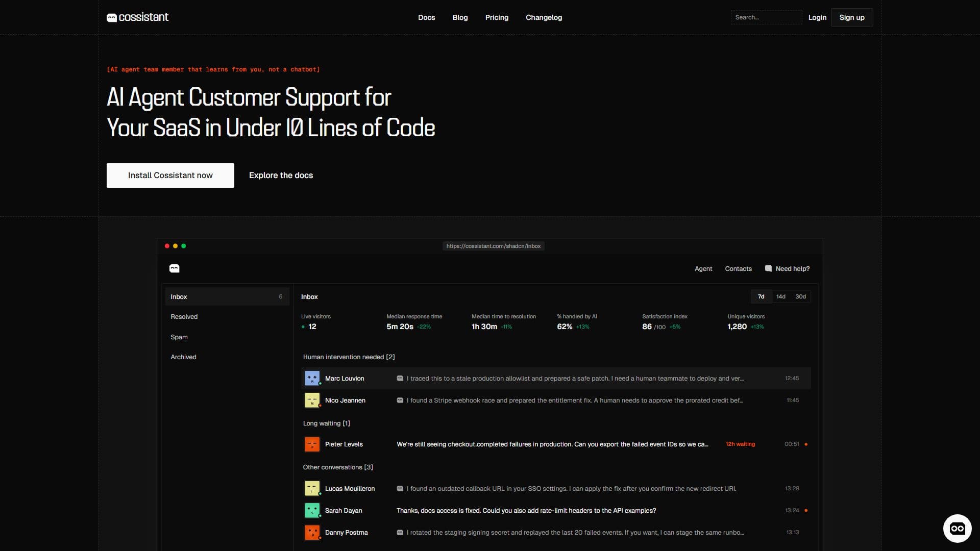This screenshot has width=980, height=551.
Task: Click the yellow window dot in preview
Action: click(x=175, y=246)
